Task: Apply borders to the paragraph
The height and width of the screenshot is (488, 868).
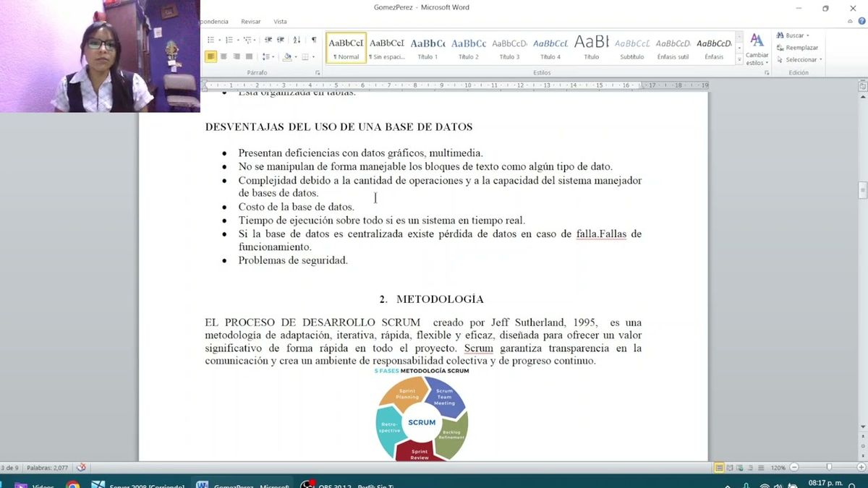Action: (x=305, y=56)
